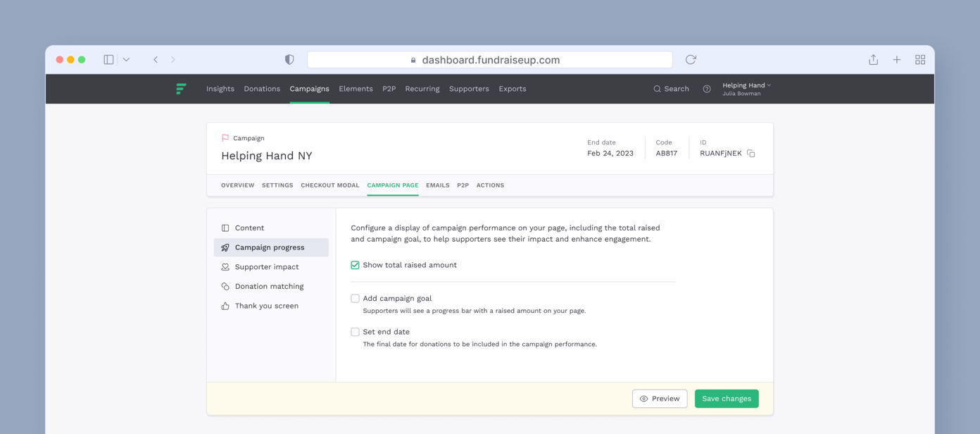Preview the campaign page

pyautogui.click(x=659, y=398)
